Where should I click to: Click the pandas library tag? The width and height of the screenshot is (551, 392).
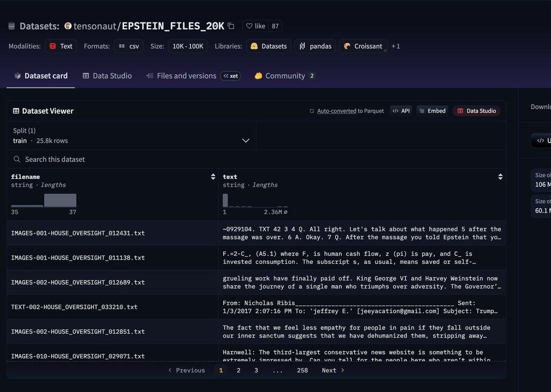pos(315,46)
